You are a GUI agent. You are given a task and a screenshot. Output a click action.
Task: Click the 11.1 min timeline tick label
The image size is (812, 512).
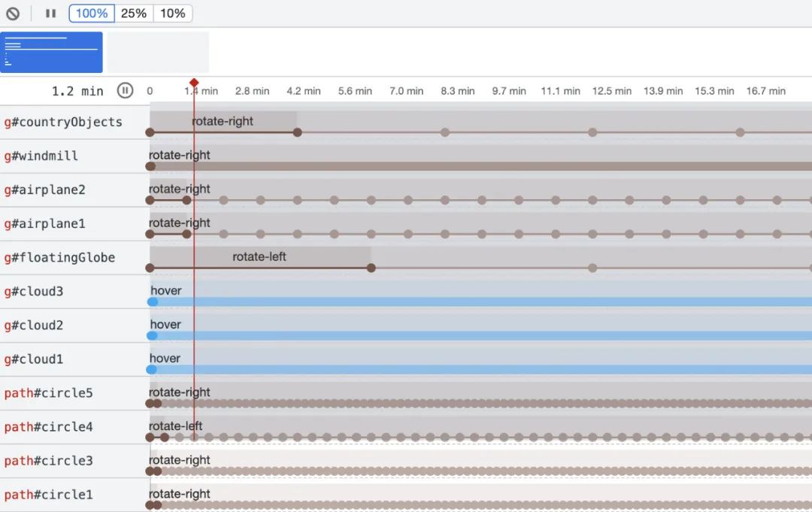click(561, 91)
